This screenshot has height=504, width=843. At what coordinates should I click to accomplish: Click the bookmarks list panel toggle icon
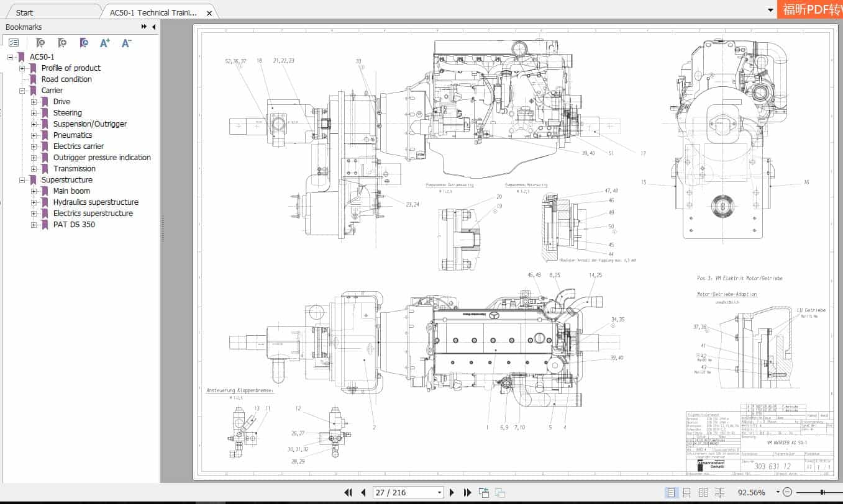[x=14, y=42]
